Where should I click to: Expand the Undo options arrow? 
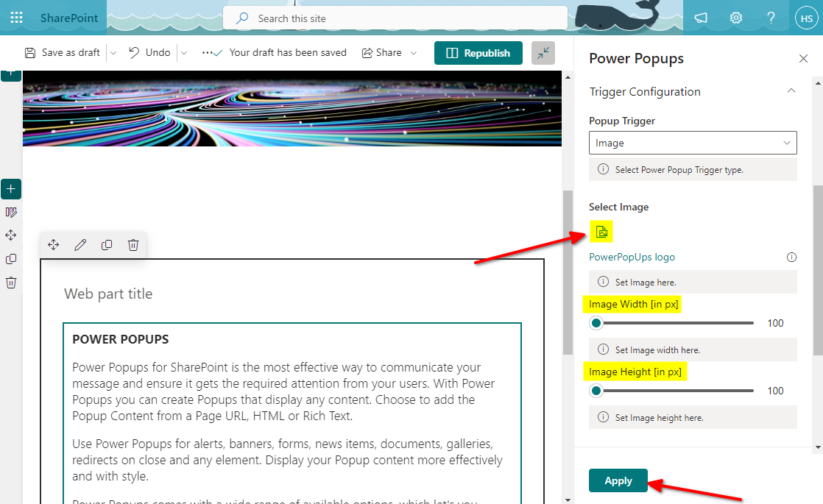[184, 53]
